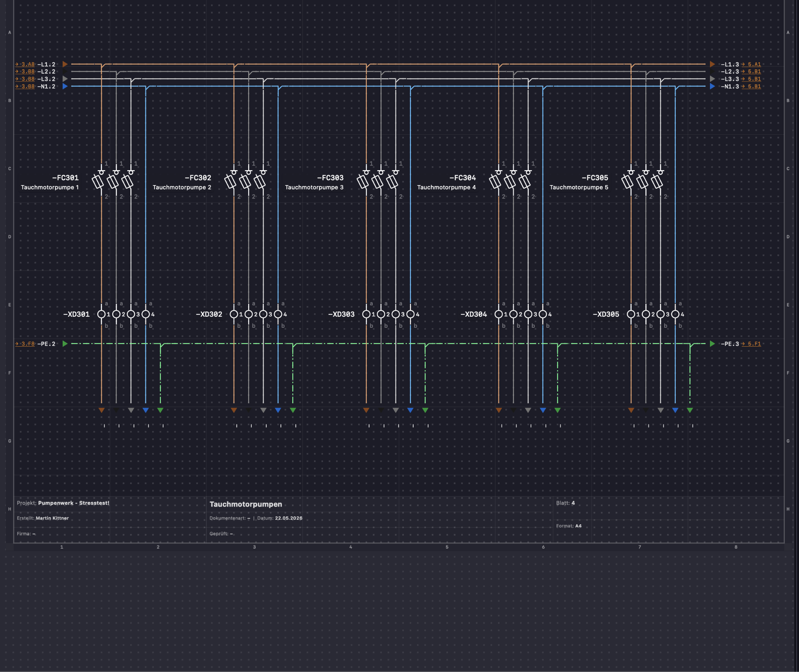The height and width of the screenshot is (672, 799).
Task: Click the -XD303 terminal strip label
Action: [341, 314]
